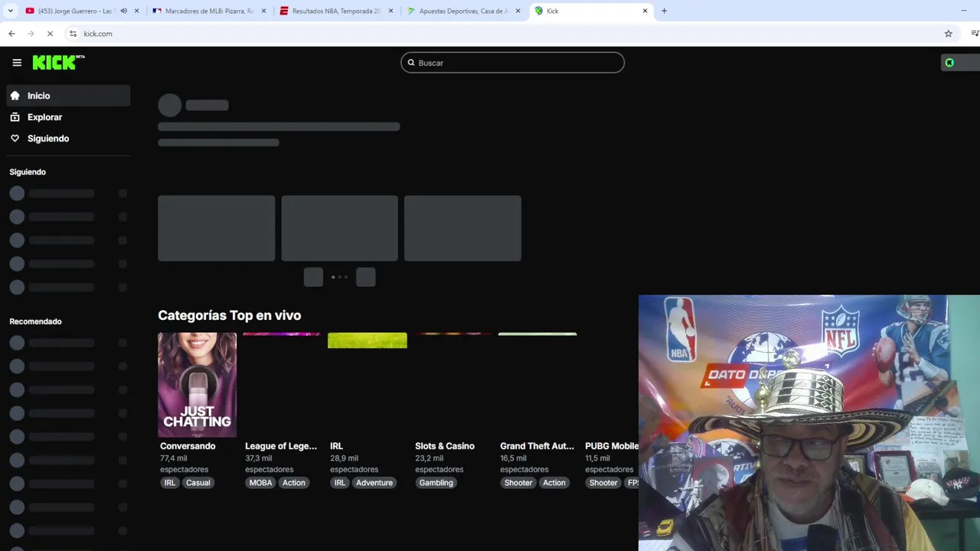
Task: Click the Action tag under League of Legends
Action: (294, 483)
